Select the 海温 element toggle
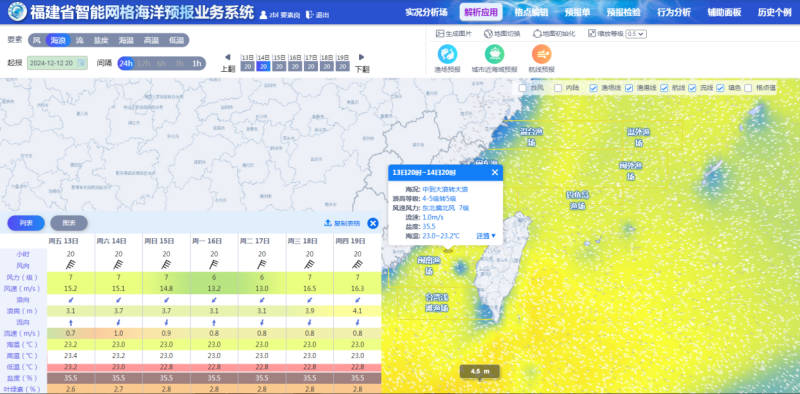The image size is (800, 394). coord(126,40)
